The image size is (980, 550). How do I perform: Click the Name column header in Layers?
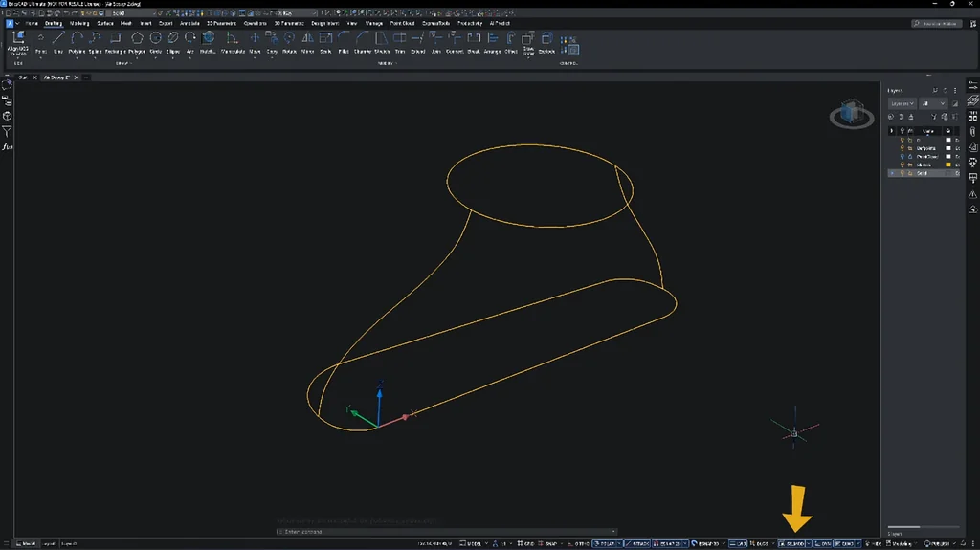928,131
